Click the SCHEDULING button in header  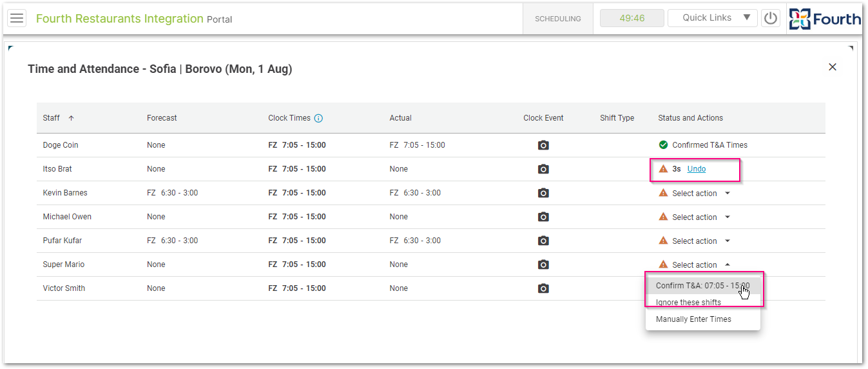[558, 19]
